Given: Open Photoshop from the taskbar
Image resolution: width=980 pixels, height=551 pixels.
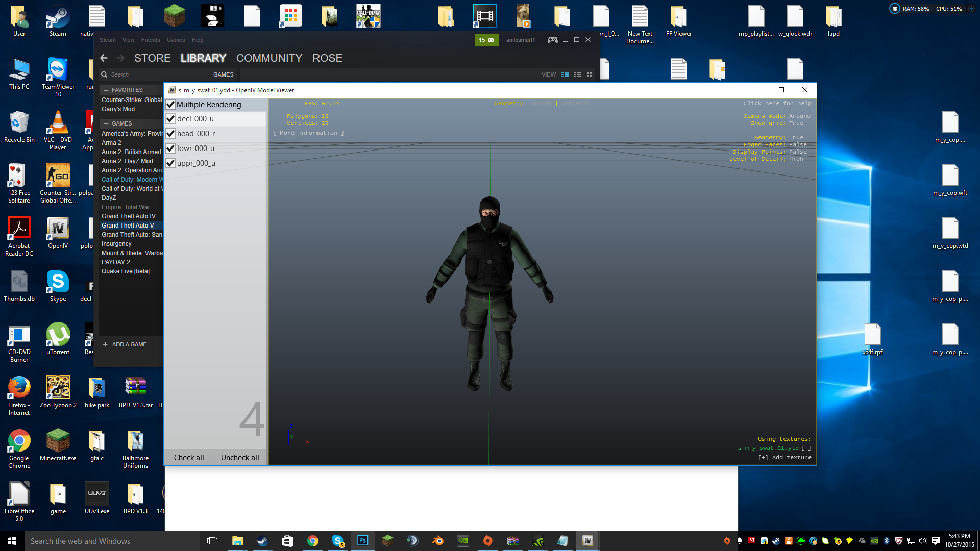Looking at the screenshot, I should 362,541.
